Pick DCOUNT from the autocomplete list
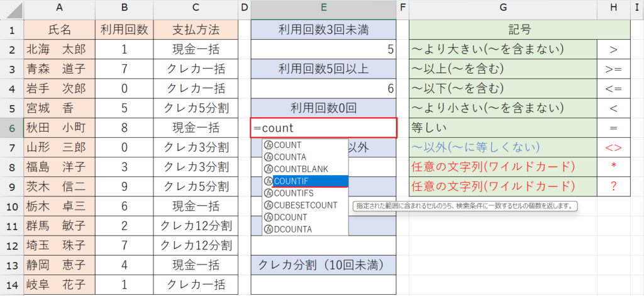Image resolution: width=644 pixels, height=296 pixels. (x=306, y=217)
